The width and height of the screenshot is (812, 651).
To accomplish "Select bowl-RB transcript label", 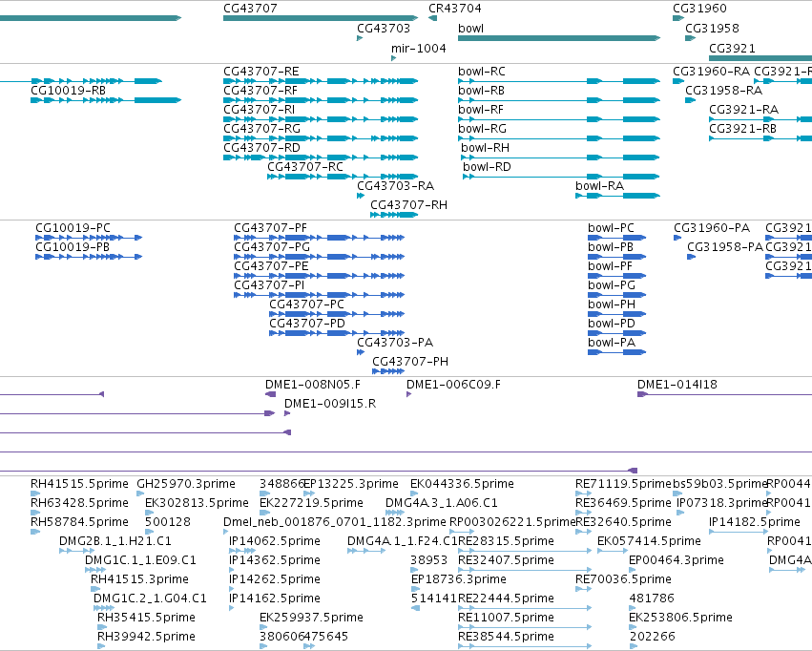I will [x=481, y=90].
